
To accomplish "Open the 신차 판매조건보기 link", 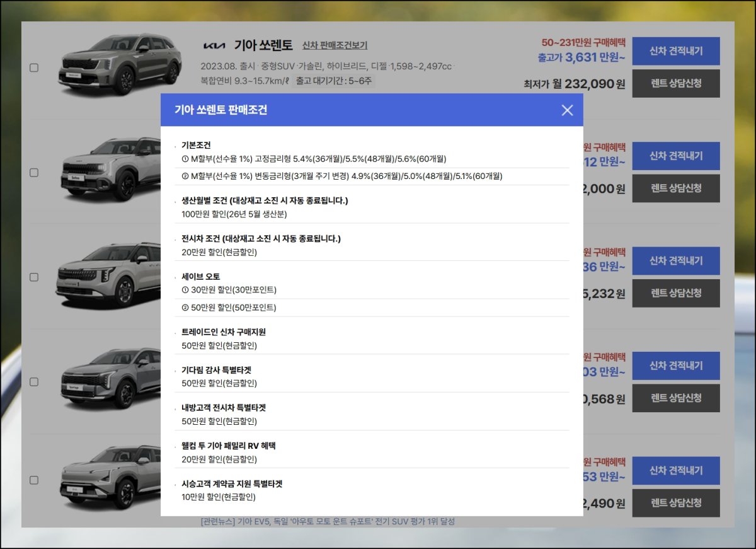I will coord(335,45).
